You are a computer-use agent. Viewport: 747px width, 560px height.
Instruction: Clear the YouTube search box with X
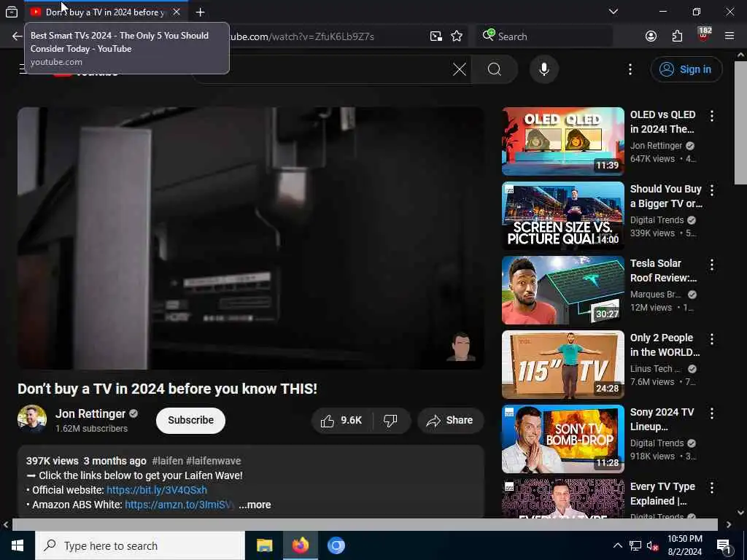(460, 69)
